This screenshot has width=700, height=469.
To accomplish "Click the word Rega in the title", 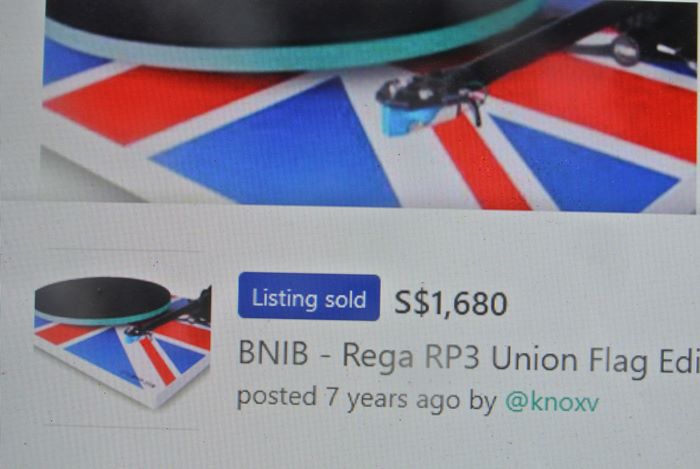I will pos(378,357).
